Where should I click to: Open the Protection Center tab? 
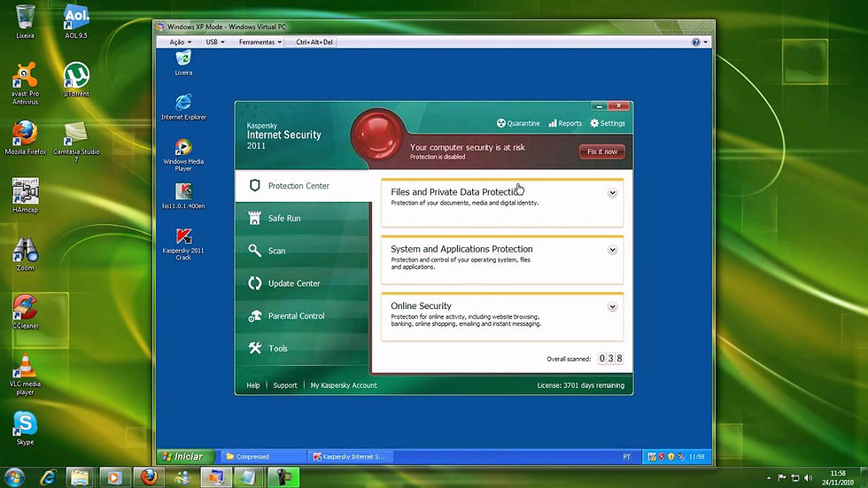coord(303,186)
